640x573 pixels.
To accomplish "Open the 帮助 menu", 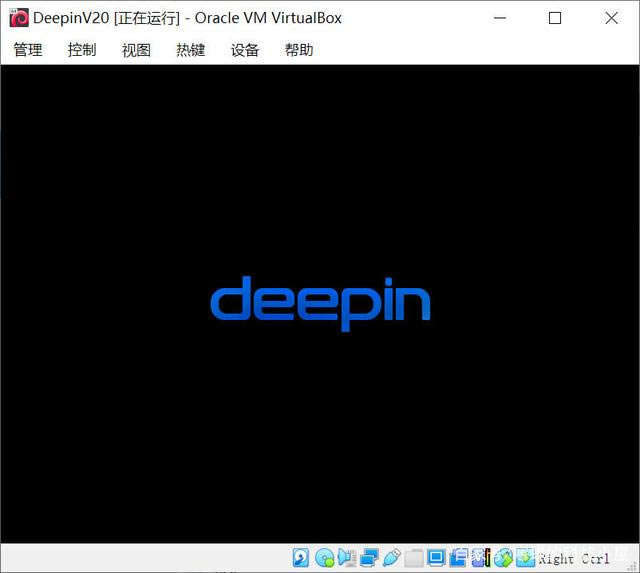I will coord(299,50).
